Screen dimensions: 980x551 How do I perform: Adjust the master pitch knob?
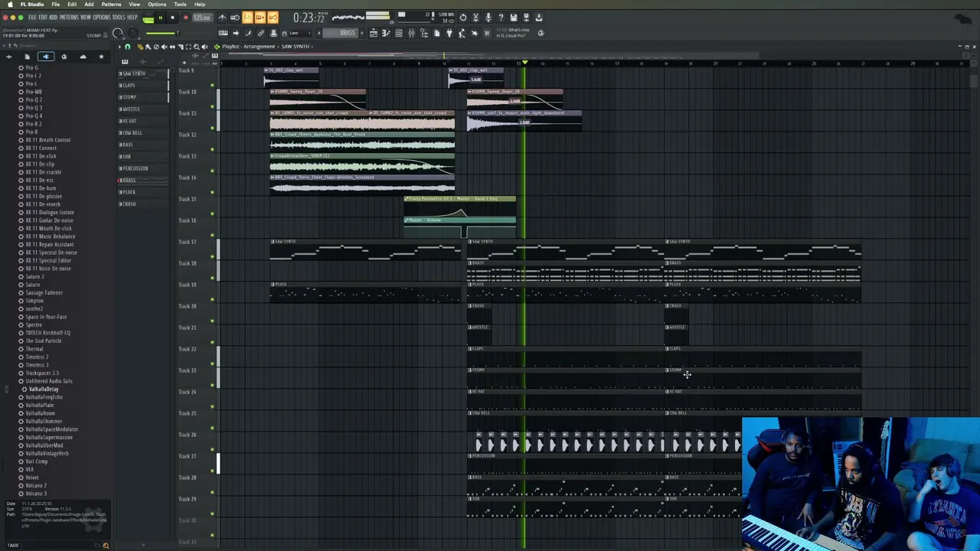tap(132, 33)
